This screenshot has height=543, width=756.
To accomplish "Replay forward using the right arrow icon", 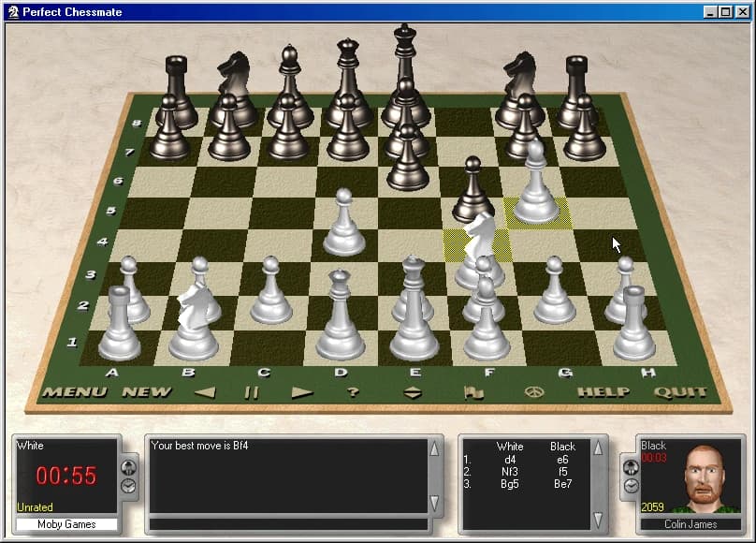I will point(302,392).
